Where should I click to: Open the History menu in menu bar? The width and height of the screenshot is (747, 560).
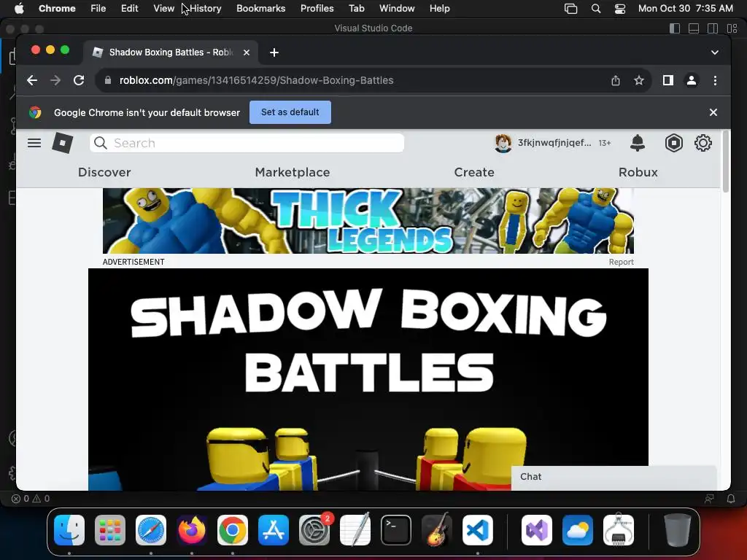coord(205,9)
